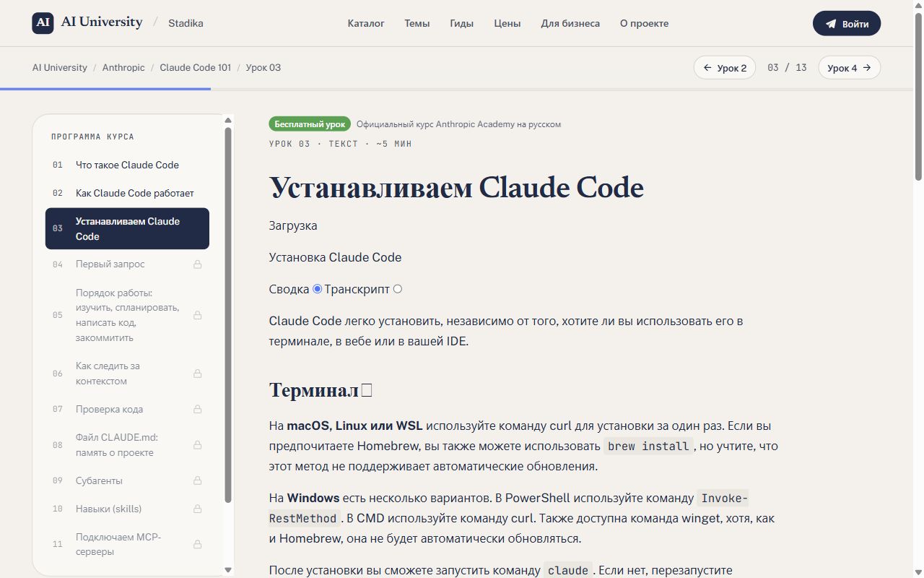Click the sidebar vertical scrollbar thumb

(x=228, y=315)
